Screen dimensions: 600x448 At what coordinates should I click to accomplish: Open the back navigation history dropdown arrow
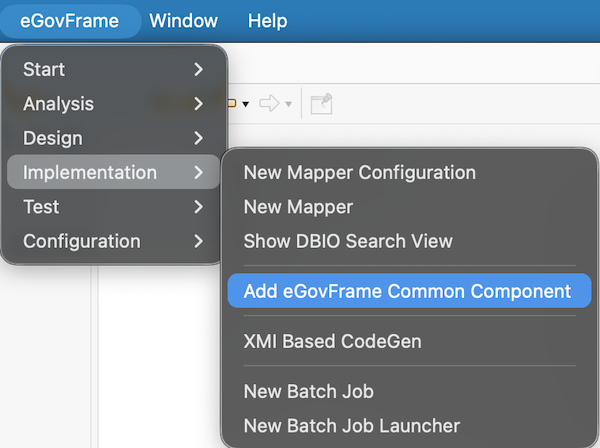click(246, 104)
